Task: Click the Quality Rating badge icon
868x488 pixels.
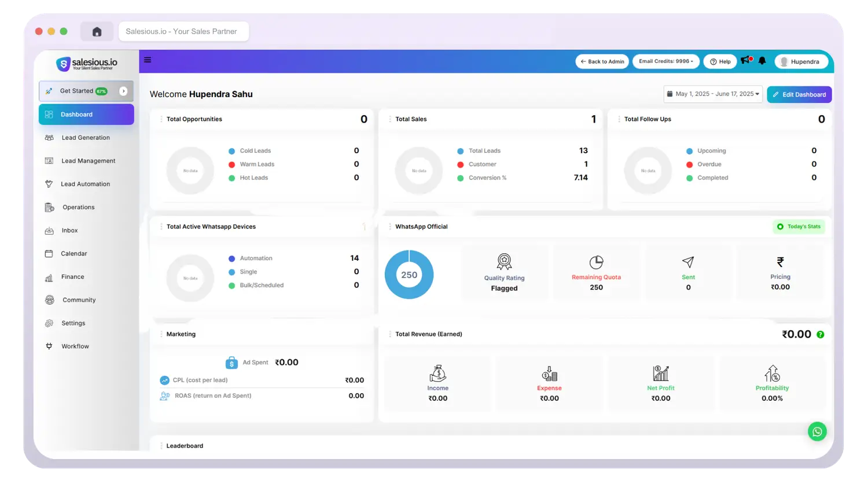Action: pyautogui.click(x=504, y=262)
